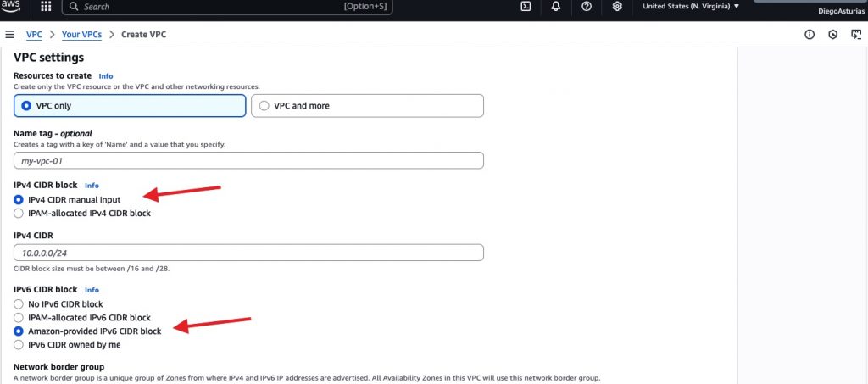Open the info panel circle icon
The width and height of the screenshot is (868, 384).
pos(810,35)
